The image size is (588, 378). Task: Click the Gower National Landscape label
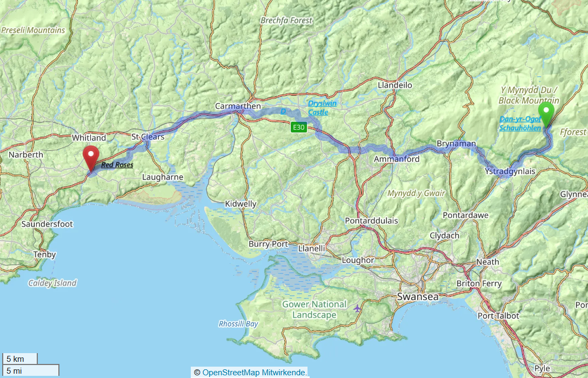tap(314, 310)
